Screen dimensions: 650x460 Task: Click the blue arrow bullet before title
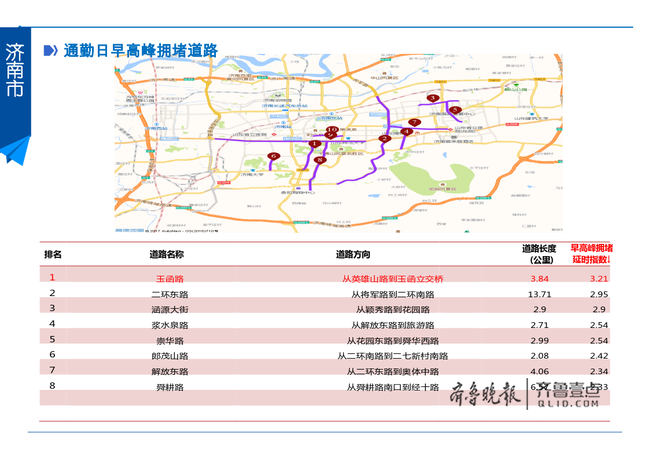click(48, 51)
